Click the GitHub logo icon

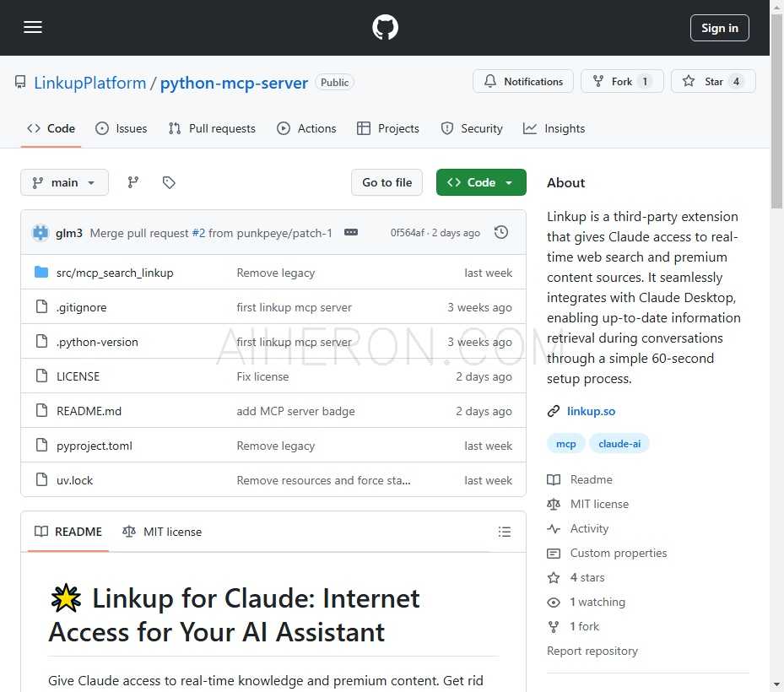(x=385, y=28)
